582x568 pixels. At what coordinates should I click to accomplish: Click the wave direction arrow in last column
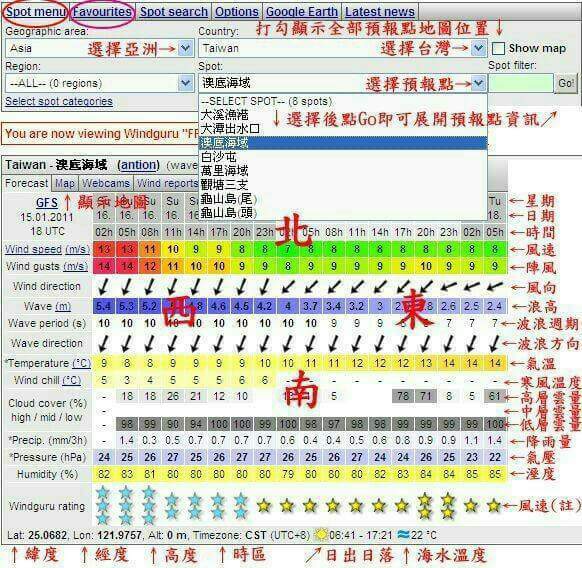(494, 343)
